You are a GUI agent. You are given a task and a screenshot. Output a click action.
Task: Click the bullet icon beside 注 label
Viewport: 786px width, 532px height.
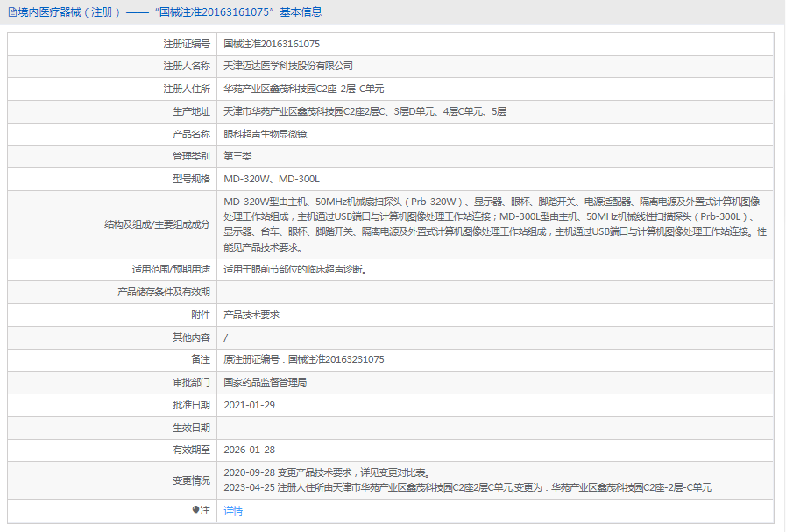pyautogui.click(x=195, y=510)
